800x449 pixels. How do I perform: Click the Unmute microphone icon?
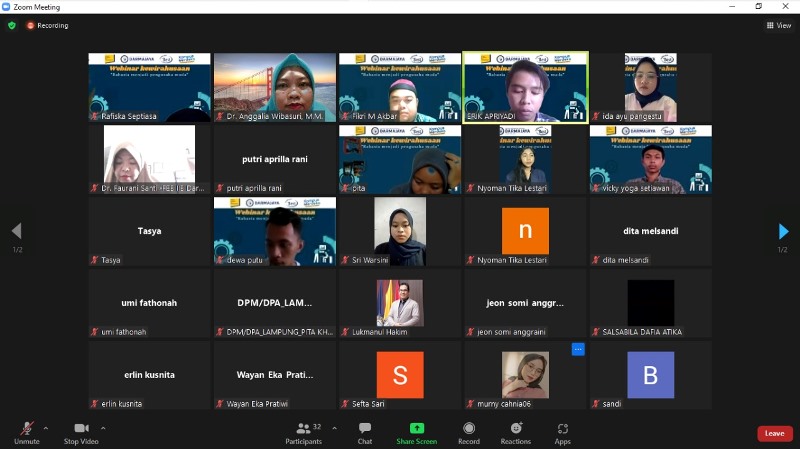click(x=27, y=428)
